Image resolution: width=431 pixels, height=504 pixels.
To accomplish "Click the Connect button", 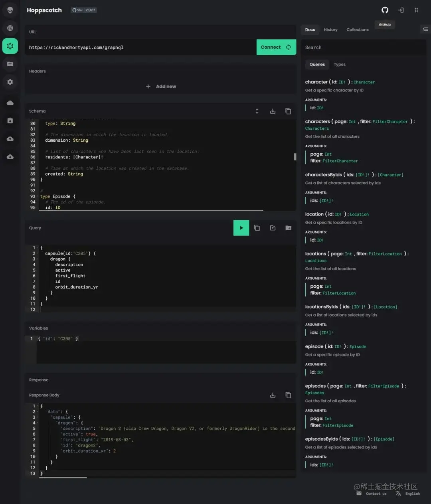I will 276,47.
